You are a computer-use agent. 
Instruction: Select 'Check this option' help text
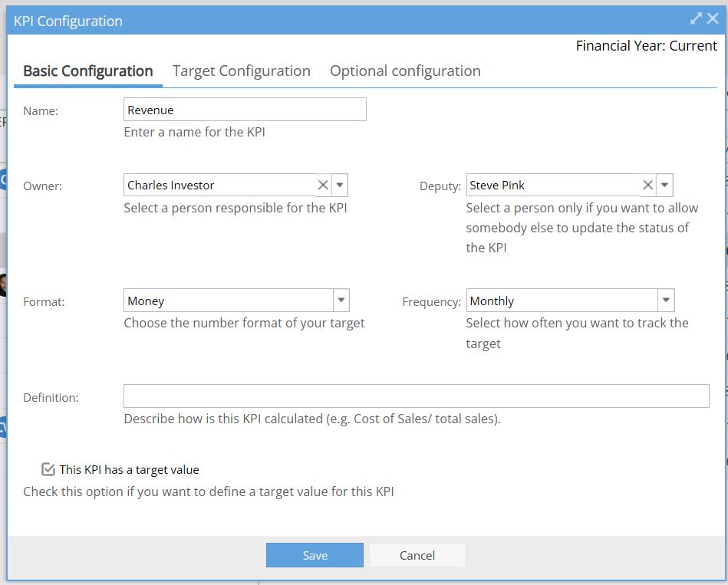pyautogui.click(x=209, y=491)
